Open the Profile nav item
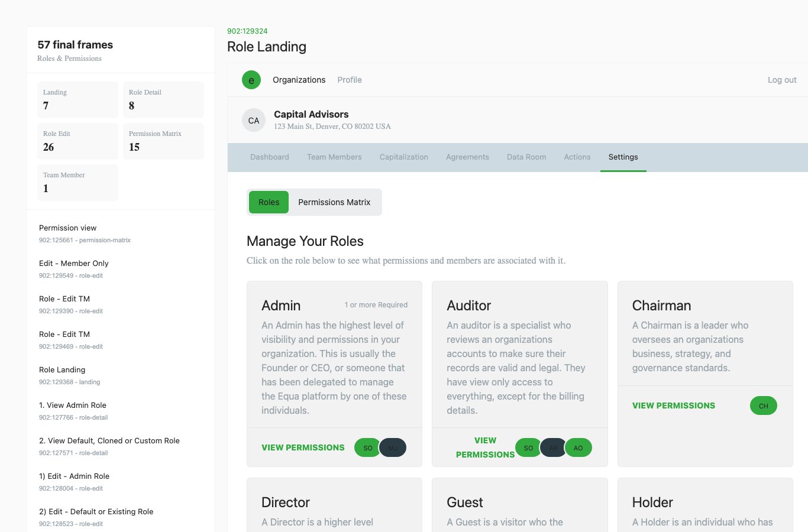The image size is (808, 532). pyautogui.click(x=350, y=80)
